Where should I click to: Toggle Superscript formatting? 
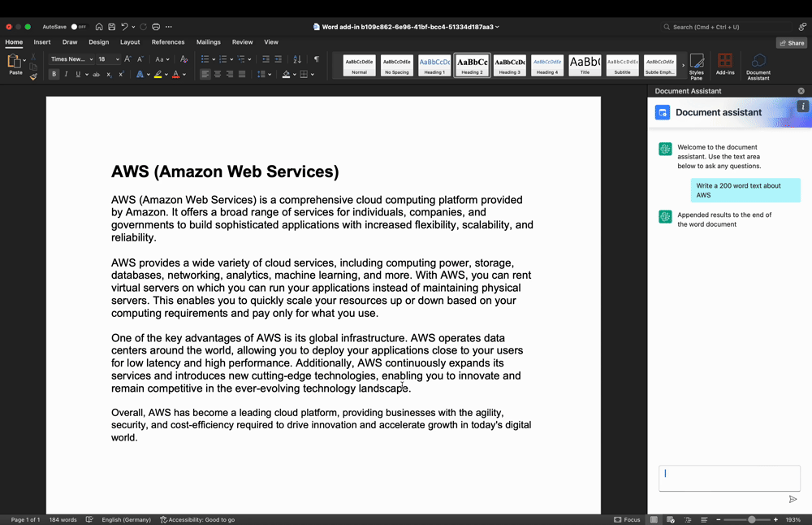(121, 74)
